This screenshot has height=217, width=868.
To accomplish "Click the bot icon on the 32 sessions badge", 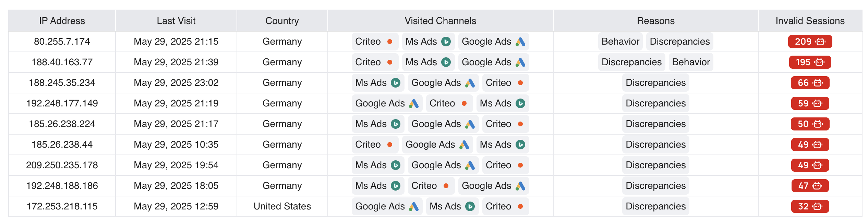I will [818, 206].
